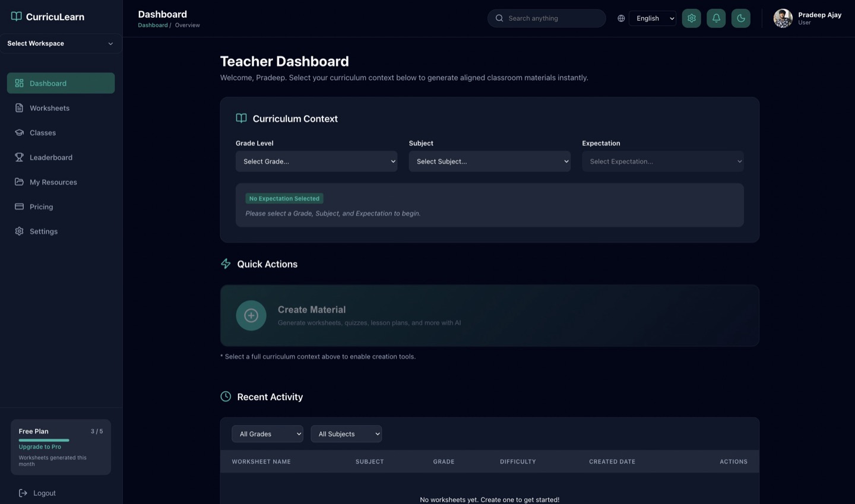Click the Upgrade to Pro link

point(40,446)
